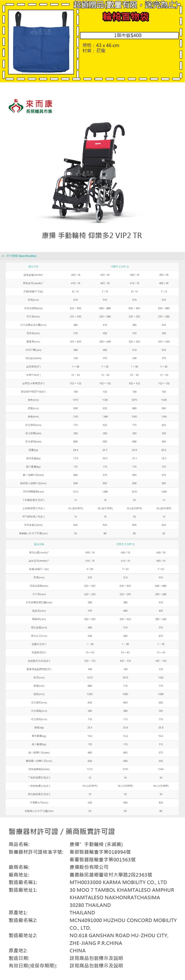Screen dimensions: 185x980
Task: Select the 衛部醫器輸壹字第018994號 license number
Action: pos(100,852)
